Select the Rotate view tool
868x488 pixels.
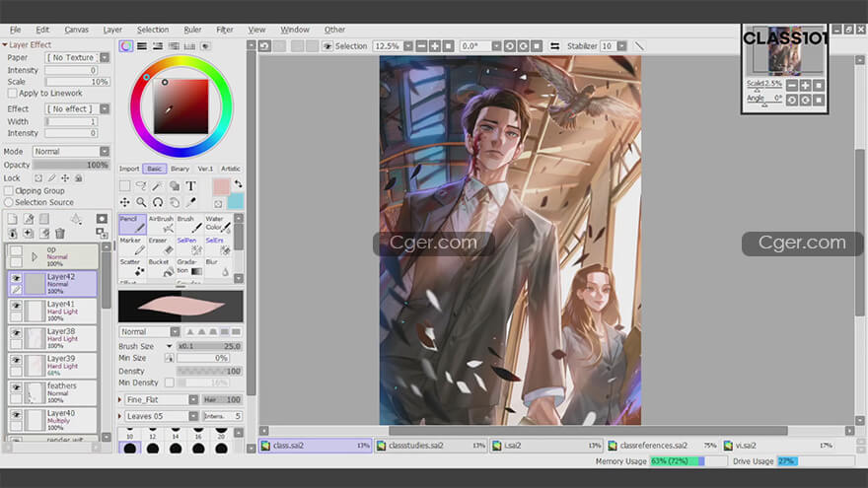click(158, 202)
